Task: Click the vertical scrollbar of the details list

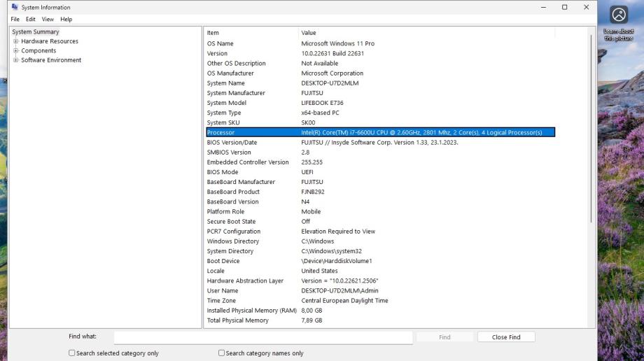Action: tap(591, 127)
